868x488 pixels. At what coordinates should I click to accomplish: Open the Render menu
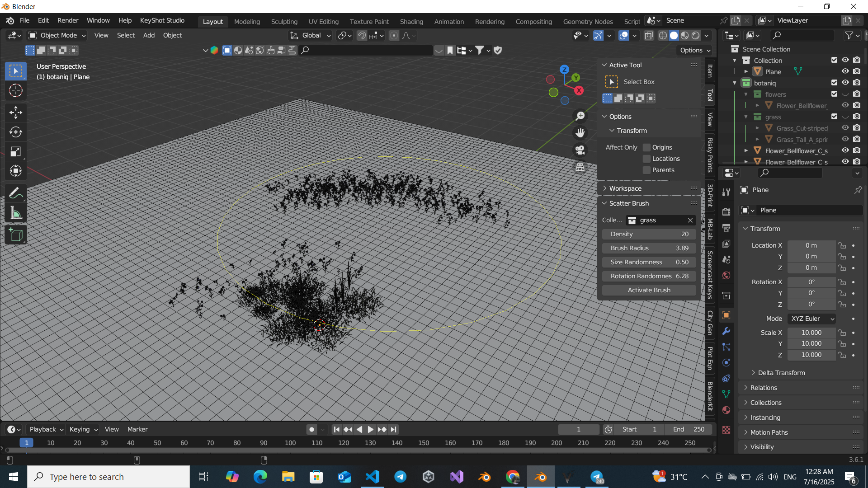pos(67,20)
